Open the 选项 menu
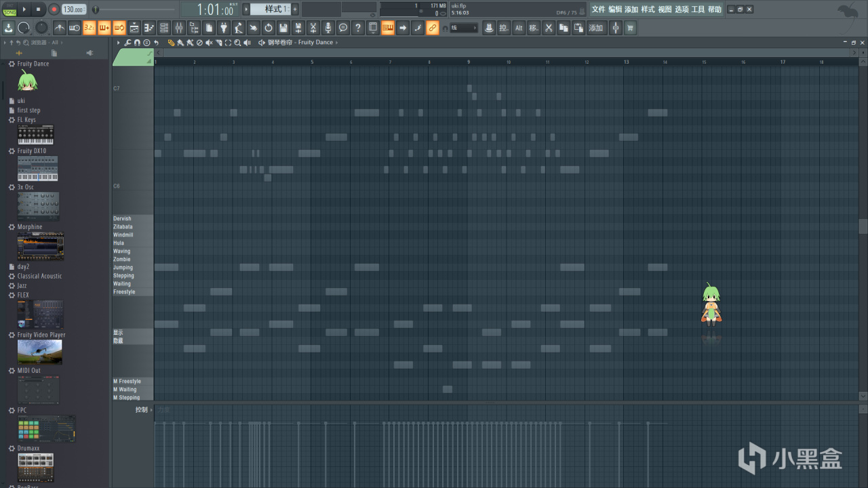 (682, 9)
